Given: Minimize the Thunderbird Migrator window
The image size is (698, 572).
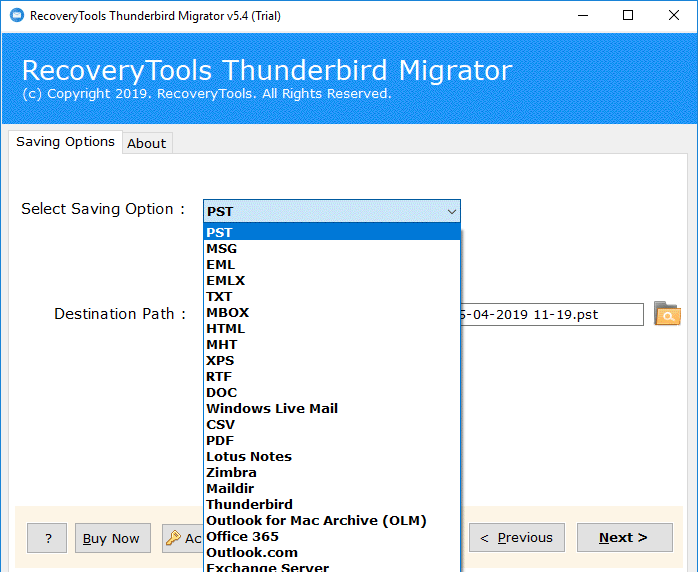Looking at the screenshot, I should click(x=583, y=16).
